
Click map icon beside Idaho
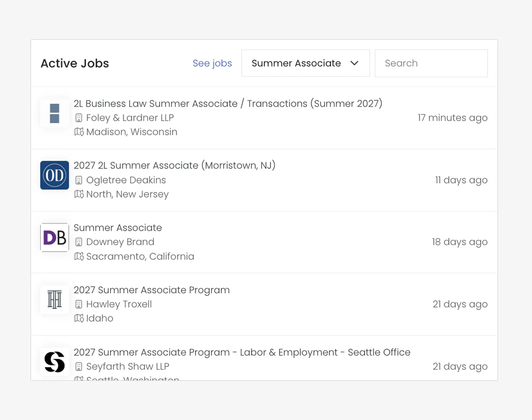(x=79, y=318)
